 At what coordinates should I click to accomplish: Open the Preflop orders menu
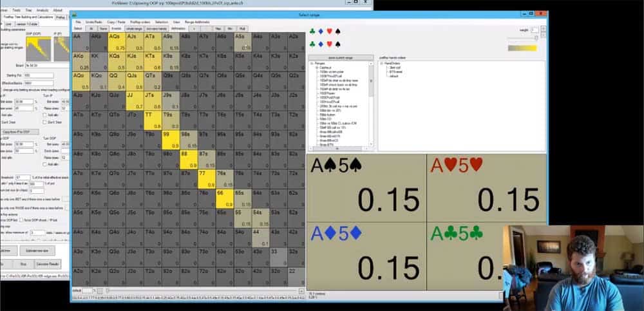pos(140,22)
